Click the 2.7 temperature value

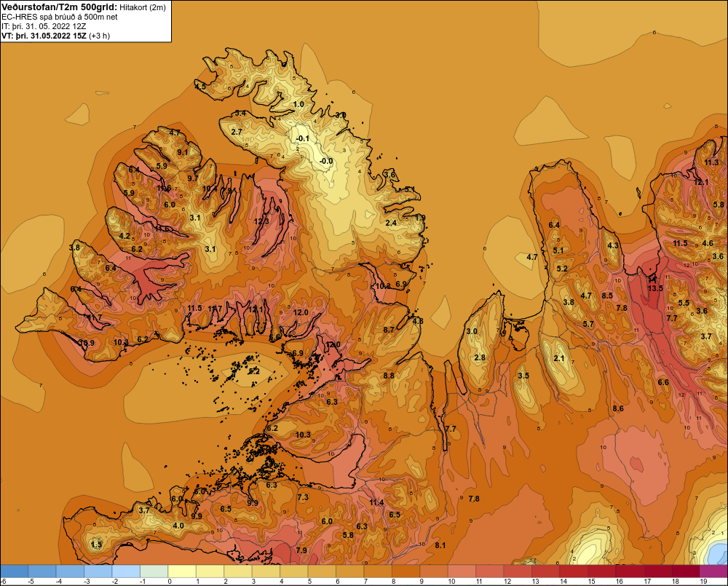coord(237,132)
